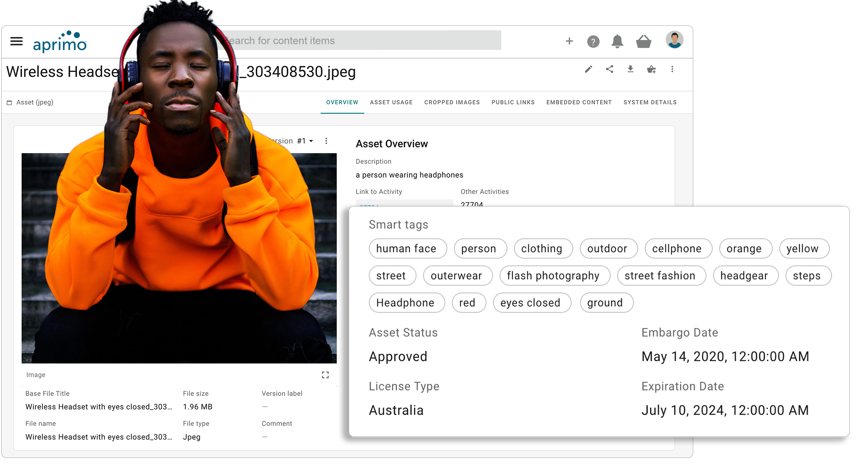Open notifications bell icon
Screen dimensions: 868x465
coord(617,41)
